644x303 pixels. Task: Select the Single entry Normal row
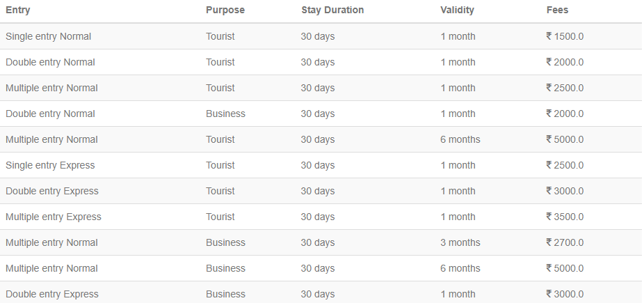pyautogui.click(x=321, y=36)
